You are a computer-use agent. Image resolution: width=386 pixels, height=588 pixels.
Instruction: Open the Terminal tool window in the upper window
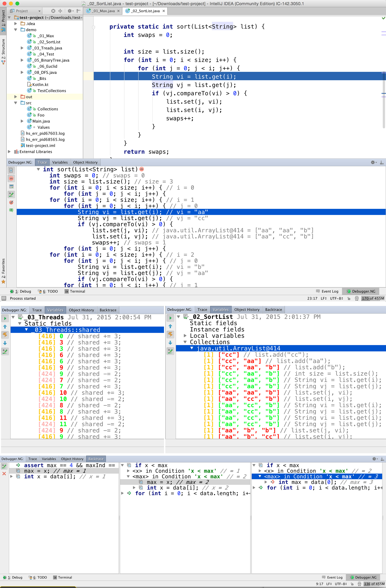[x=75, y=291]
